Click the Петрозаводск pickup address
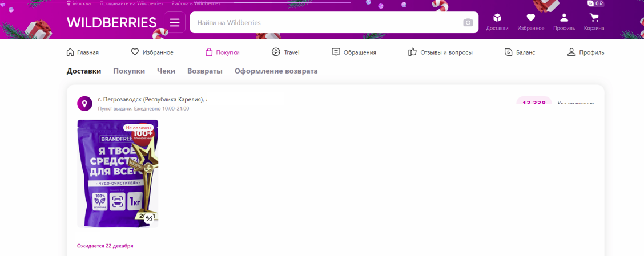Image resolution: width=644 pixels, height=256 pixels. pos(152,100)
